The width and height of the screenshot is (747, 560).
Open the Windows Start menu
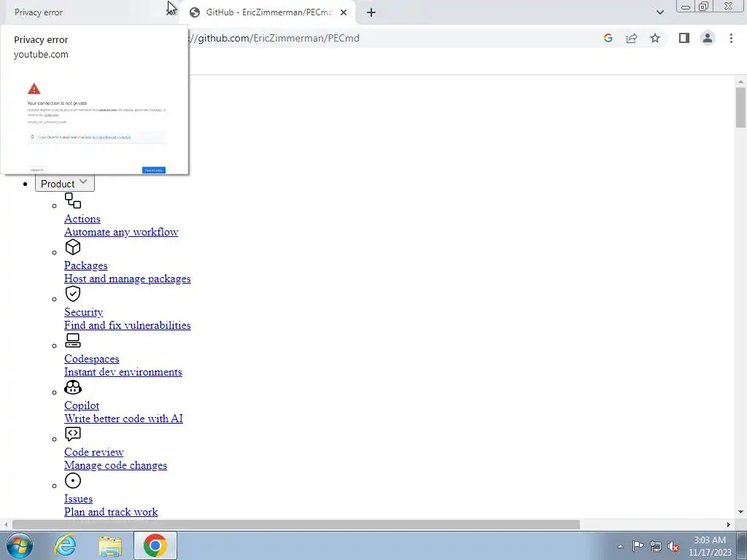tap(19, 545)
